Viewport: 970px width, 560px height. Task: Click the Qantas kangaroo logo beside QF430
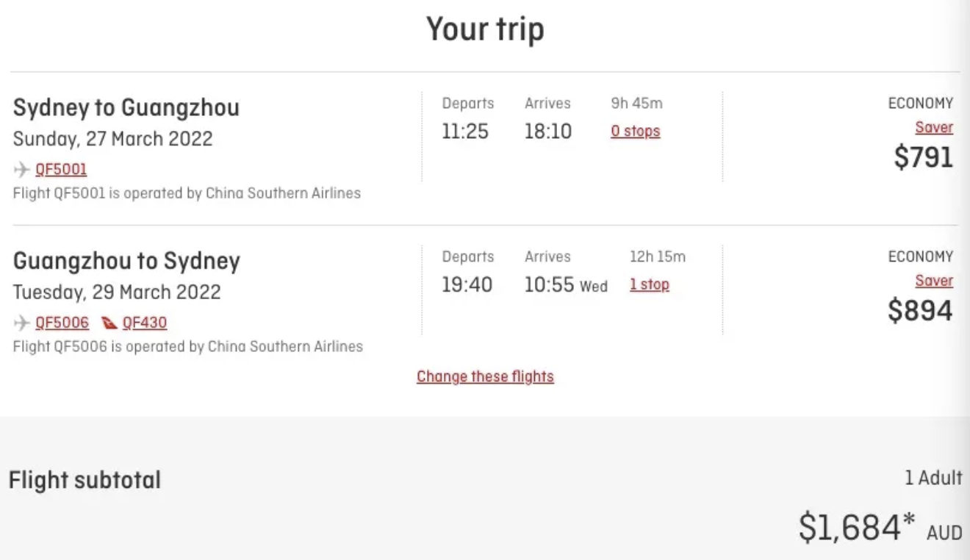point(109,323)
